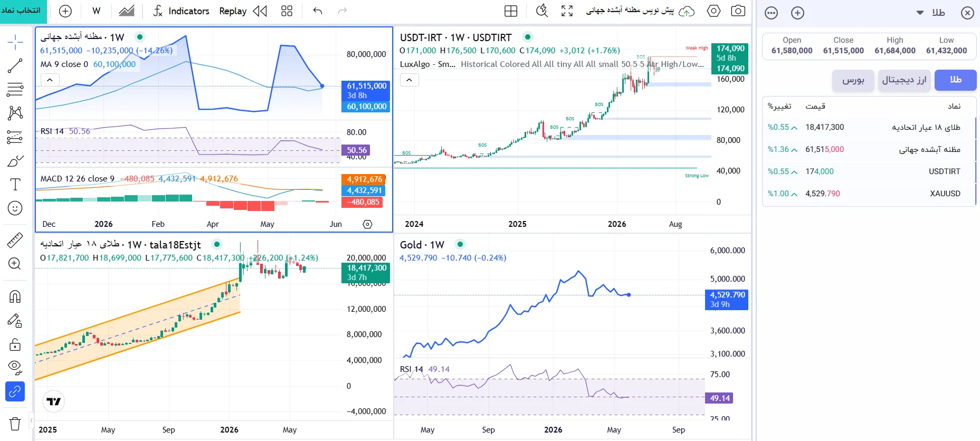This screenshot has height=441, width=980.
Task: Click the 4,912,676 MACD price label
Action: click(364, 179)
